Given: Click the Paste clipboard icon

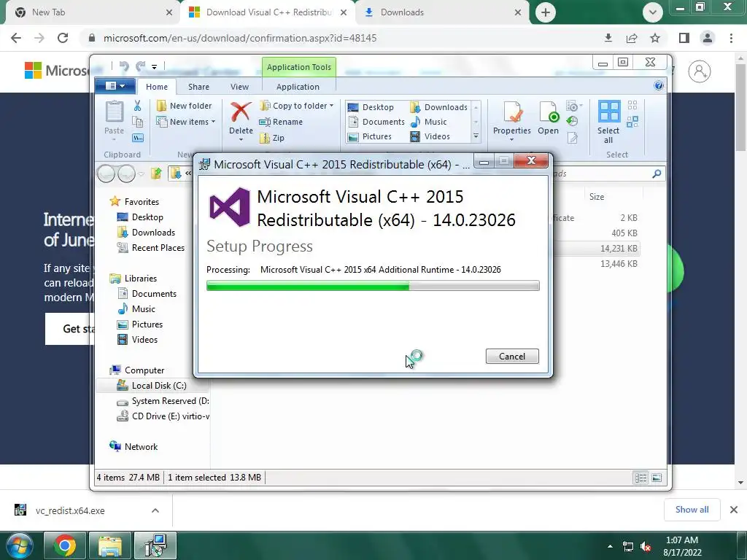Looking at the screenshot, I should [x=115, y=112].
